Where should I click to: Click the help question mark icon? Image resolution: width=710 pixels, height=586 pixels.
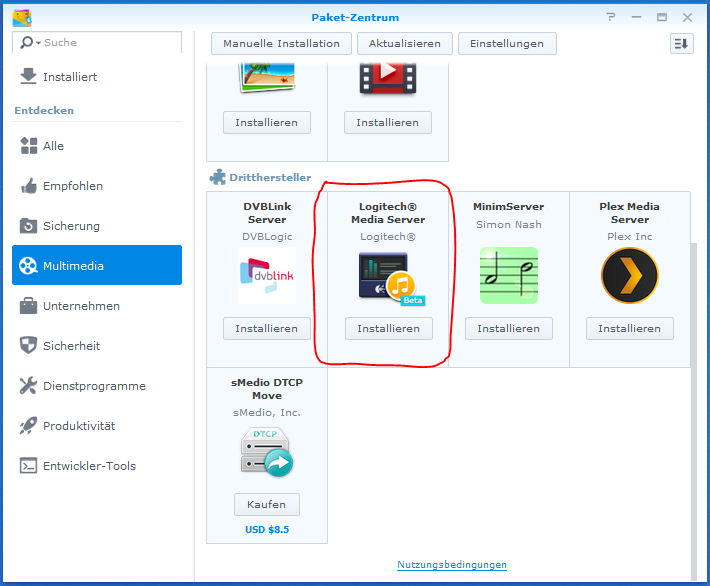pos(611,17)
